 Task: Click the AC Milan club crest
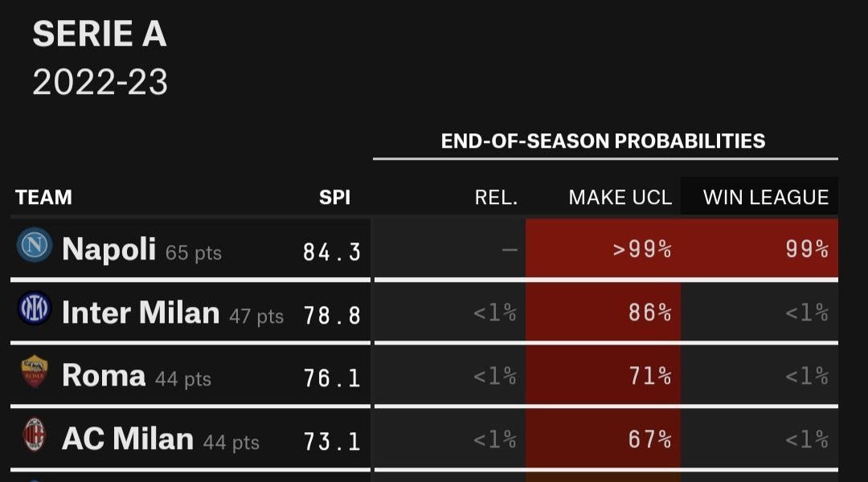(x=35, y=436)
